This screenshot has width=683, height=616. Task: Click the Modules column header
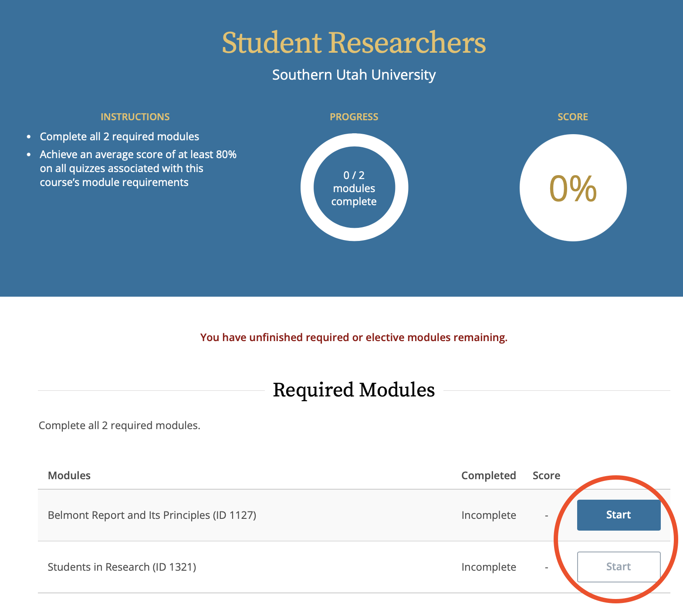[x=69, y=475]
